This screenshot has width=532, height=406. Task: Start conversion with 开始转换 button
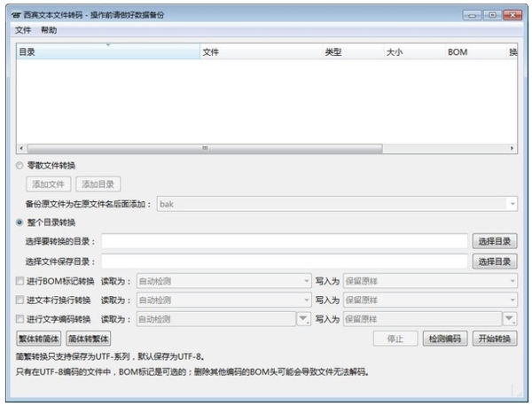494,339
